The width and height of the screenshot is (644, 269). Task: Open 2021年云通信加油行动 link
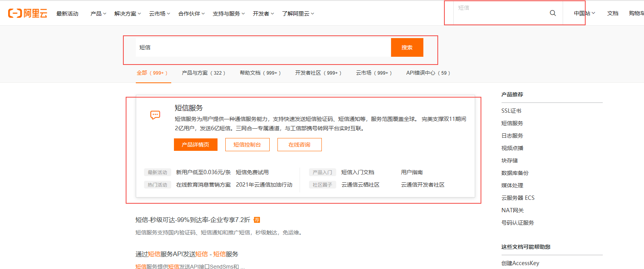(264, 185)
